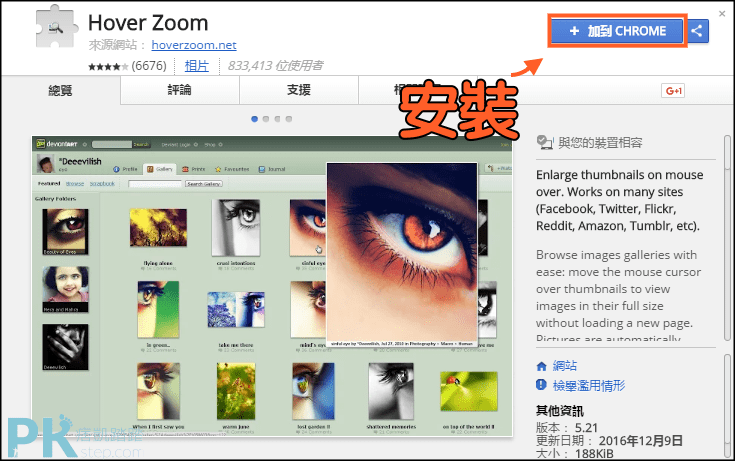Image resolution: width=735 pixels, height=461 pixels.
Task: Select the second carousel dot
Action: coord(266,119)
